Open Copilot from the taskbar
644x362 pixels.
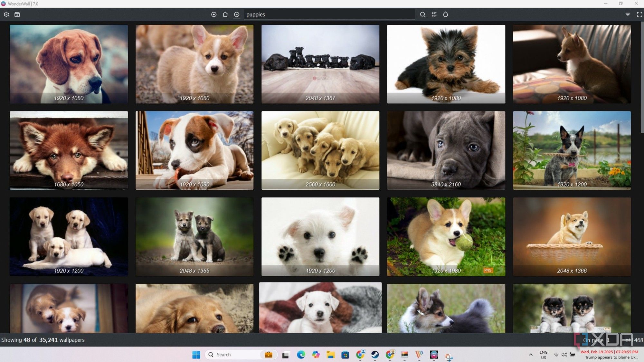(x=316, y=355)
